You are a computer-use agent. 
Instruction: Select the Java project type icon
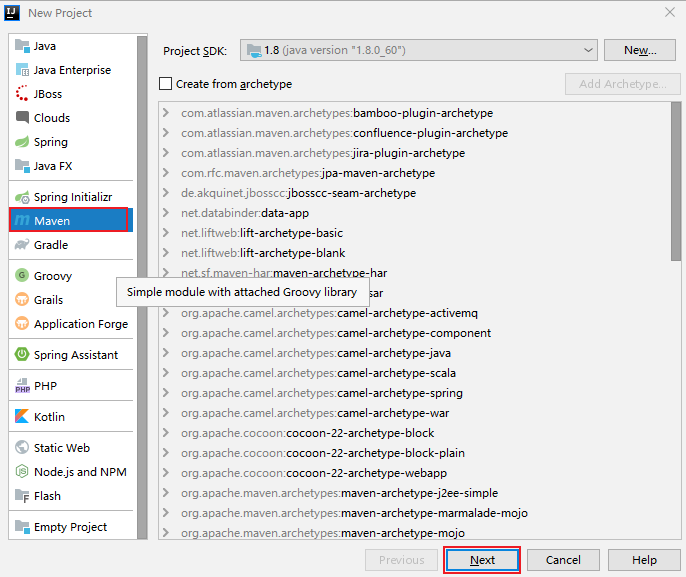point(22,45)
